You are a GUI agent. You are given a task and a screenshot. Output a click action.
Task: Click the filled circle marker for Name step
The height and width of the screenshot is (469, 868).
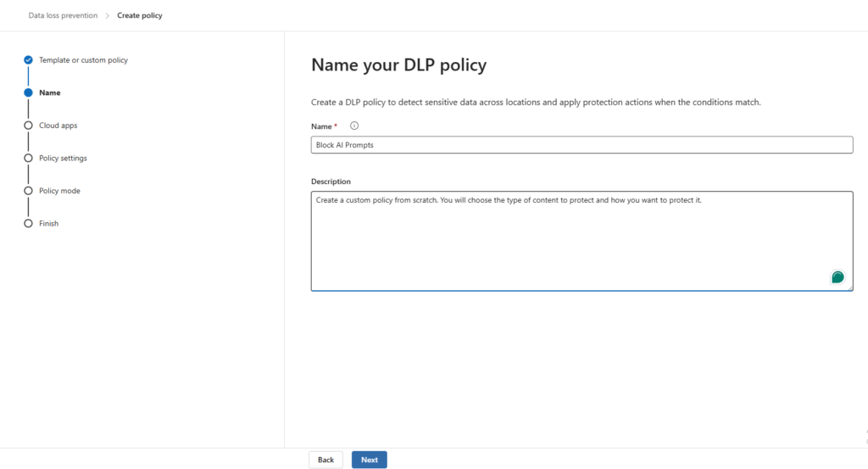tap(28, 92)
